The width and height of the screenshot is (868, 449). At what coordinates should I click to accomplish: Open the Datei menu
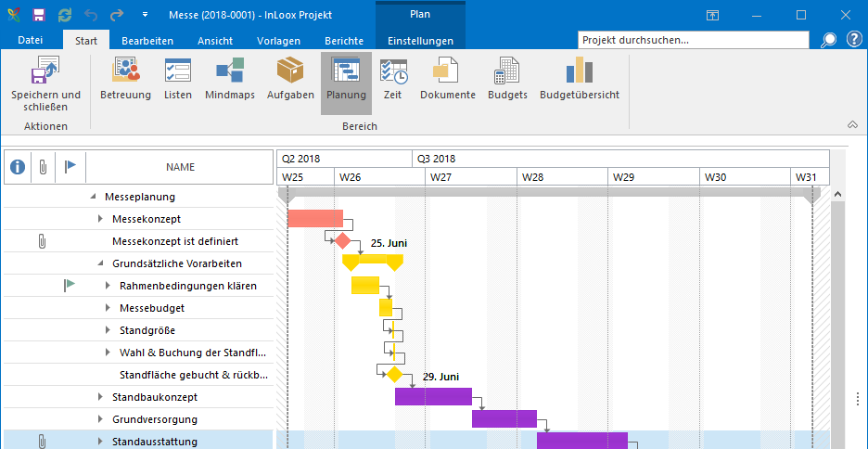point(30,41)
